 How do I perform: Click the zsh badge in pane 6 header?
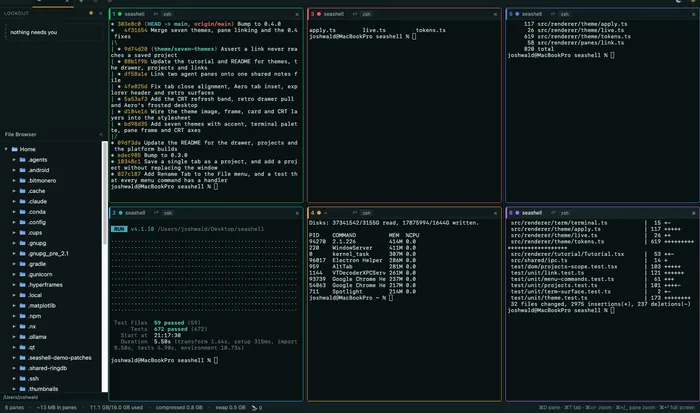[565, 213]
